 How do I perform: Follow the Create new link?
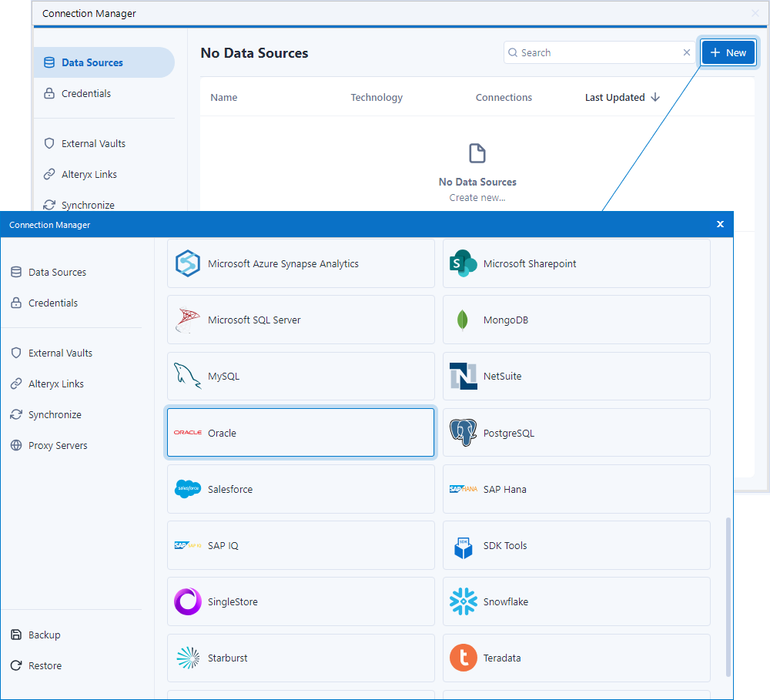tap(477, 197)
